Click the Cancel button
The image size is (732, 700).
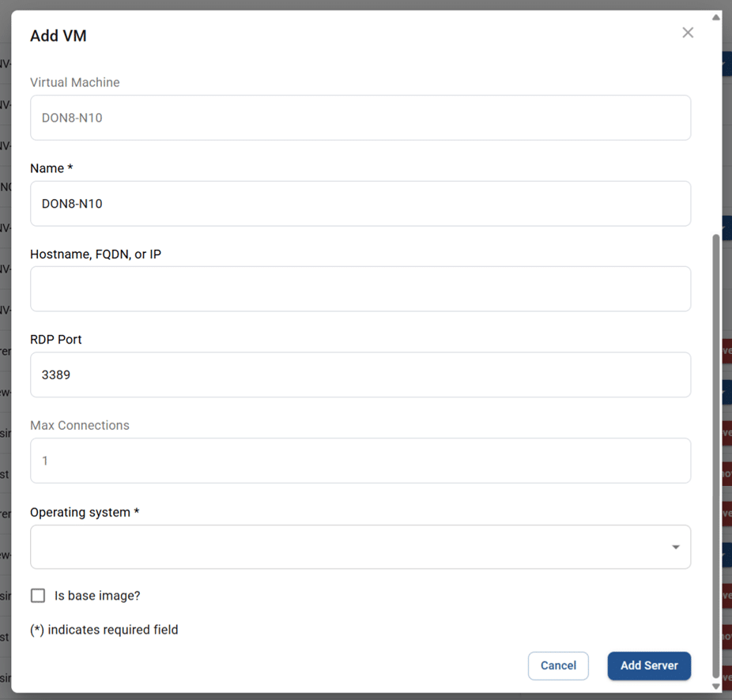[558, 665]
